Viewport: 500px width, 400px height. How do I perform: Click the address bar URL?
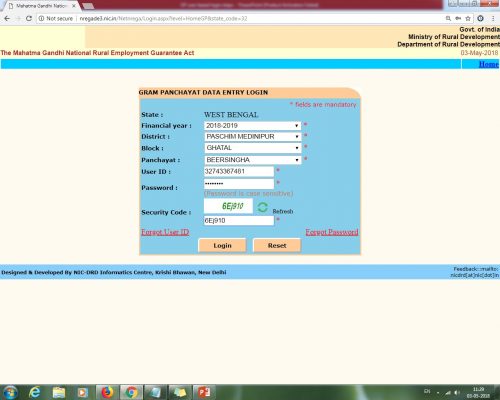point(163,19)
